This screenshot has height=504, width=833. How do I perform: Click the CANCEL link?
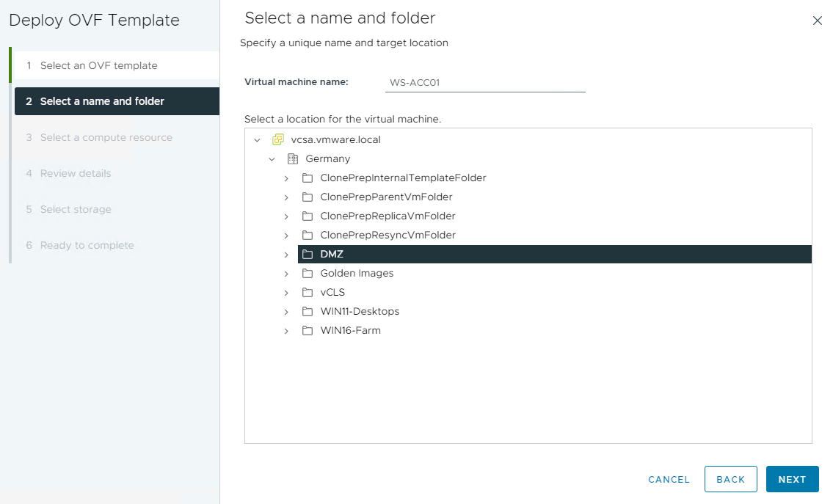click(x=668, y=479)
